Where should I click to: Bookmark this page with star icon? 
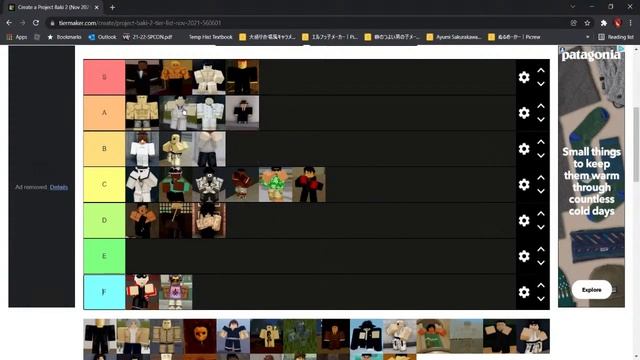pyautogui.click(x=587, y=23)
